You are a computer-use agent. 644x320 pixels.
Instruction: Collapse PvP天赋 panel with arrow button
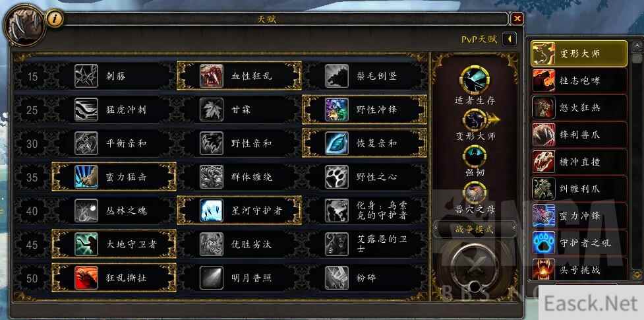(510, 40)
